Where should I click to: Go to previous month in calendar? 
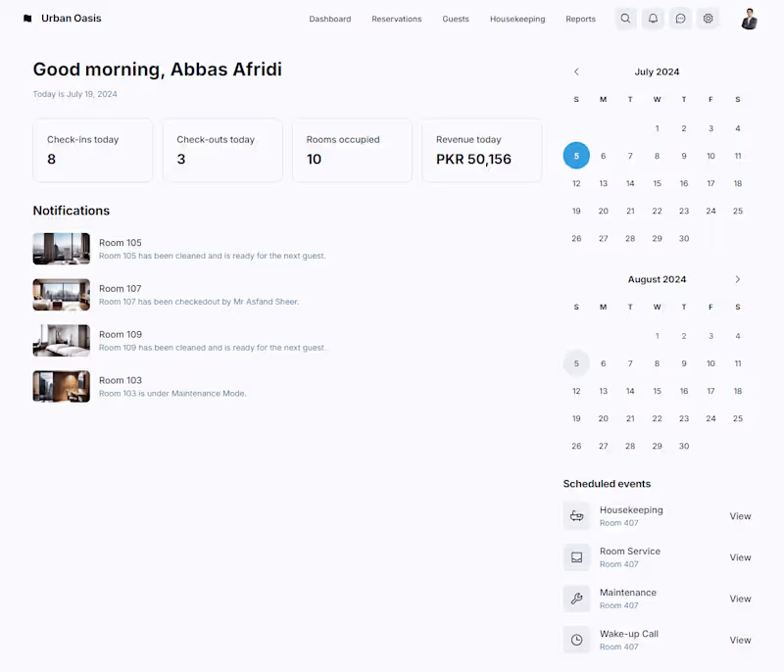(576, 72)
